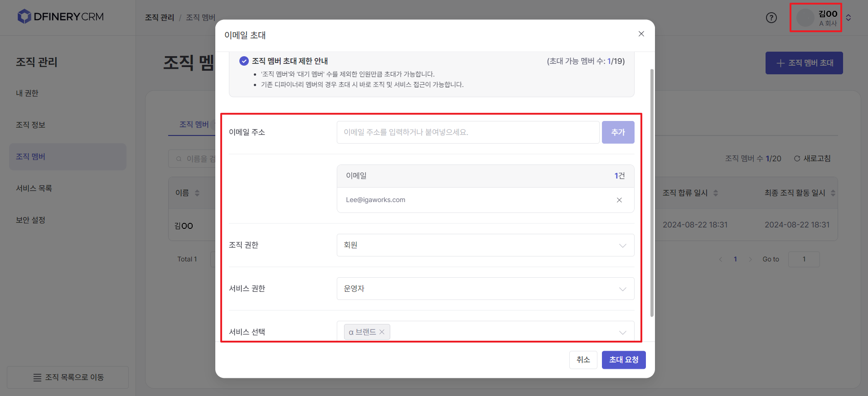The width and height of the screenshot is (868, 396).
Task: Click the DFINERY CRM logo
Action: tap(60, 17)
